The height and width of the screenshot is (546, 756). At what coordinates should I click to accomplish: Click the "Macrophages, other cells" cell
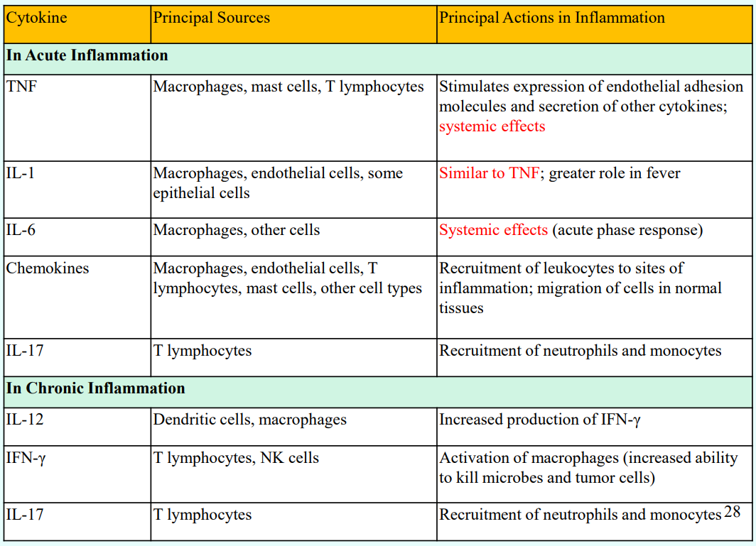(236, 231)
